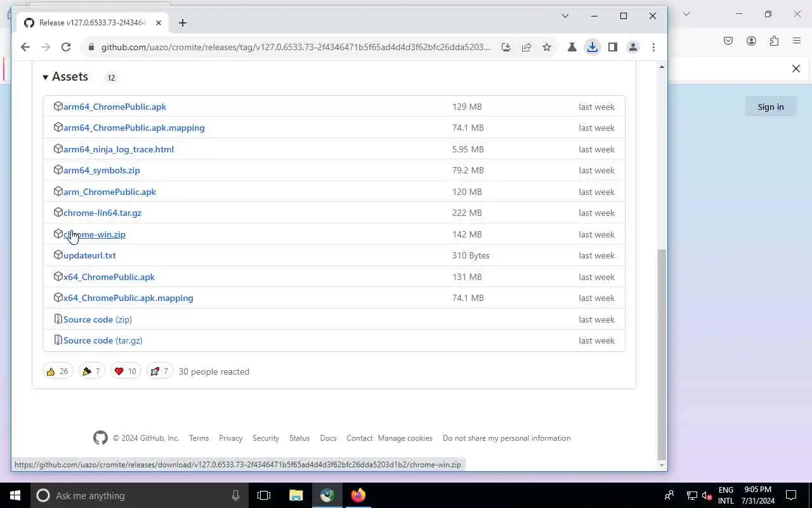The image size is (812, 508).
Task: Open Task View on taskbar
Action: coord(264,495)
